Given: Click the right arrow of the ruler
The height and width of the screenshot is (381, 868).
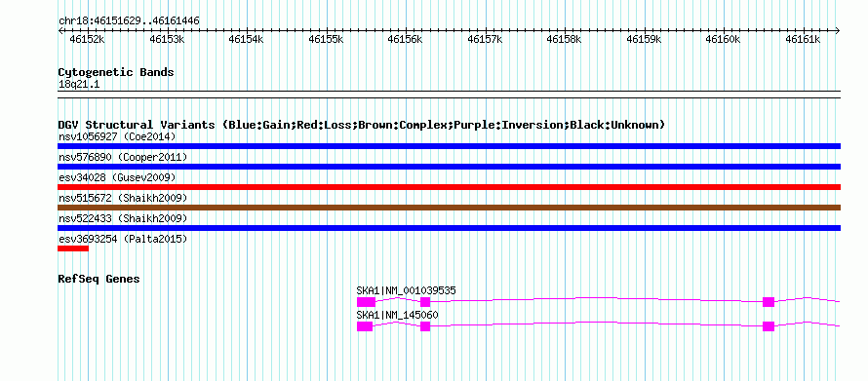Looking at the screenshot, I should click(838, 30).
